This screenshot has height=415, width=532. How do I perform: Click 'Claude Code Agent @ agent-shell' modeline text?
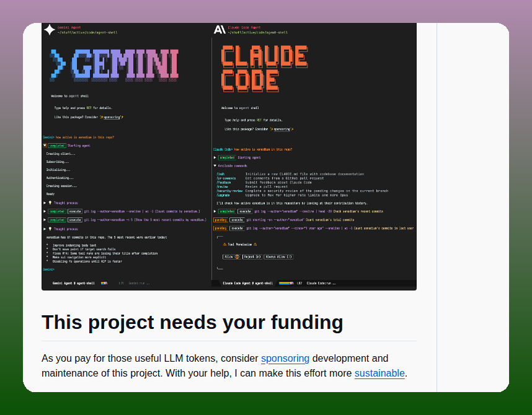click(x=247, y=283)
